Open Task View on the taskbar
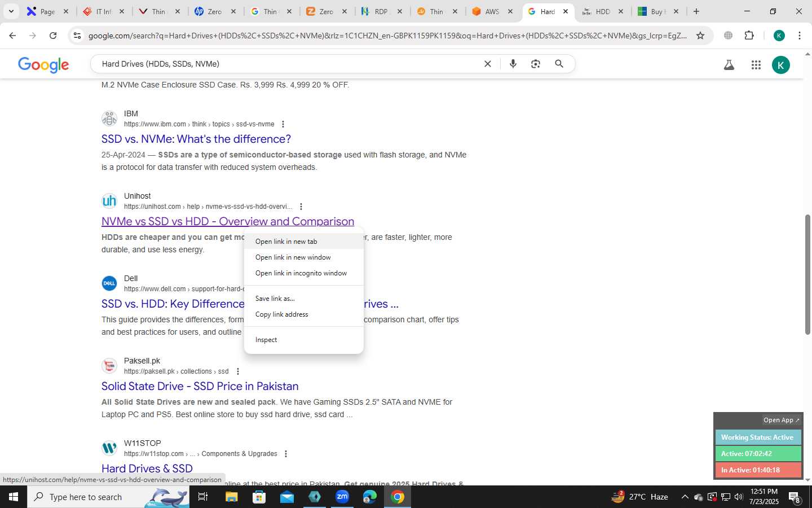The image size is (812, 508). 203,497
